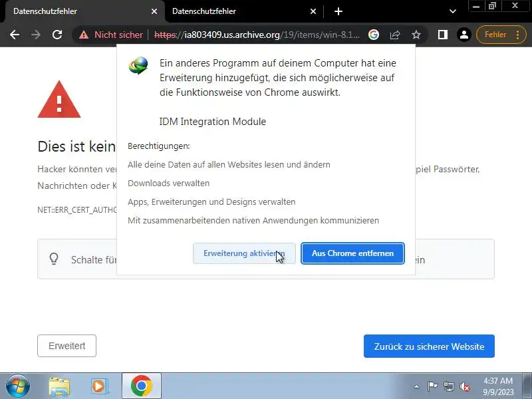Image resolution: width=532 pixels, height=399 pixels.
Task: Open the Erweitert button
Action: coord(67,346)
